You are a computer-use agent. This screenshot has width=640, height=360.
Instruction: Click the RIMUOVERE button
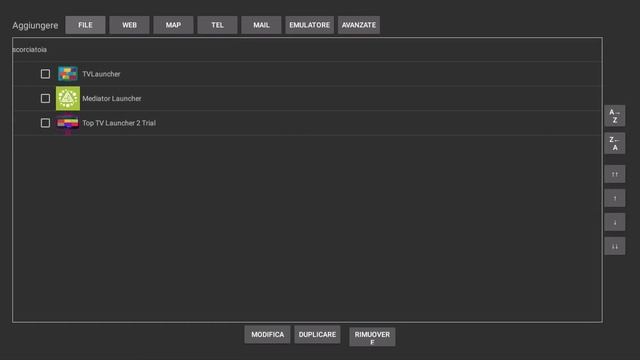click(372, 337)
